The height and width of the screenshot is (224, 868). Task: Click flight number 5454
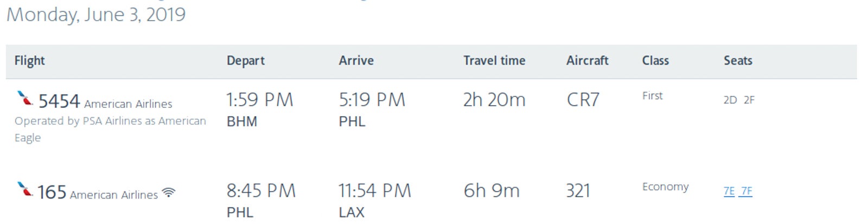click(59, 101)
